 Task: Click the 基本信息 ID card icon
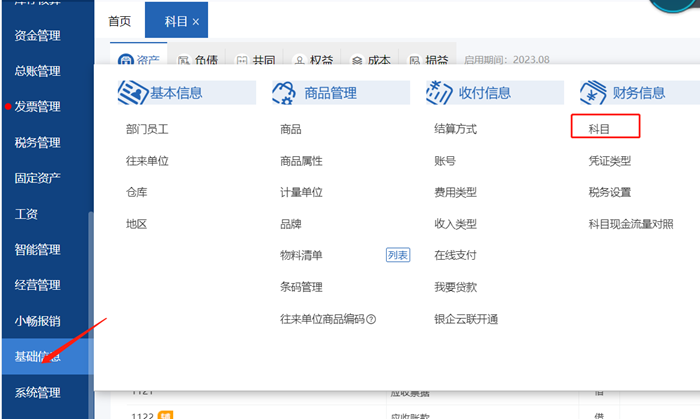coord(133,93)
